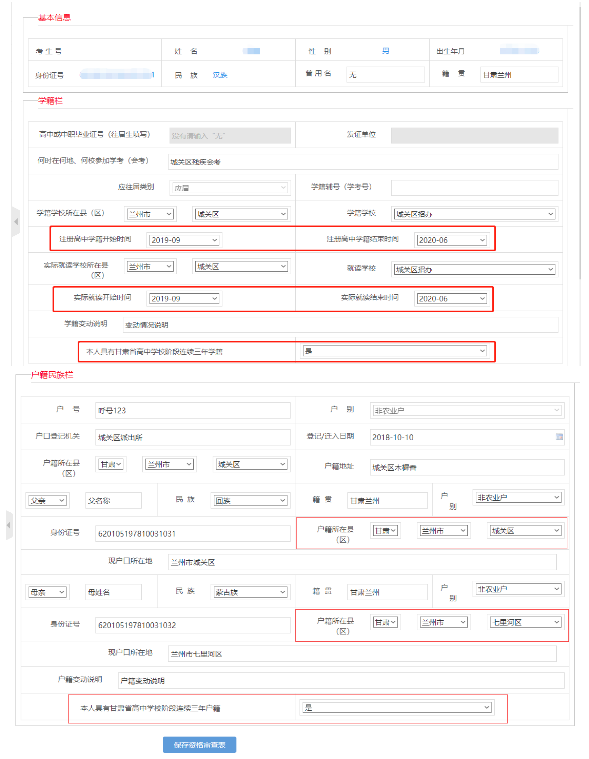The height and width of the screenshot is (759, 589).
Task: Open father's 民族 dropdown showing 回族
Action: pyautogui.click(x=251, y=500)
